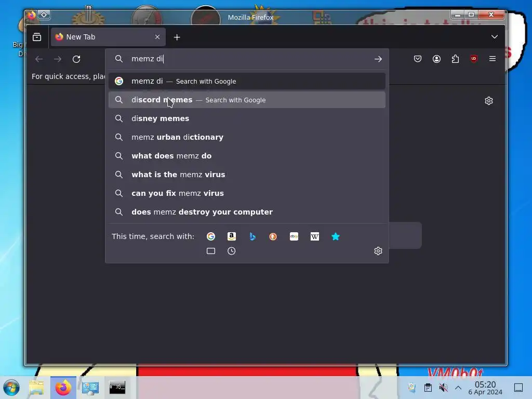Open the Firefox account icon

click(x=436, y=59)
